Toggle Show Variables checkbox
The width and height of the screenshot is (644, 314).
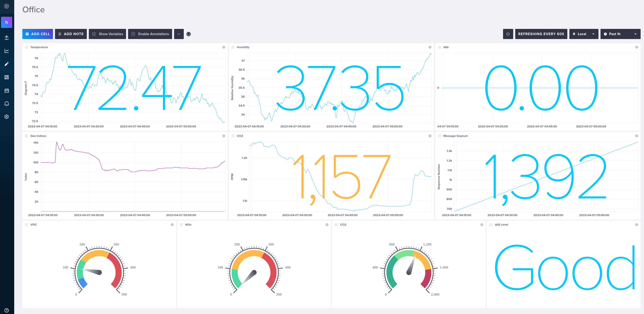(x=94, y=34)
